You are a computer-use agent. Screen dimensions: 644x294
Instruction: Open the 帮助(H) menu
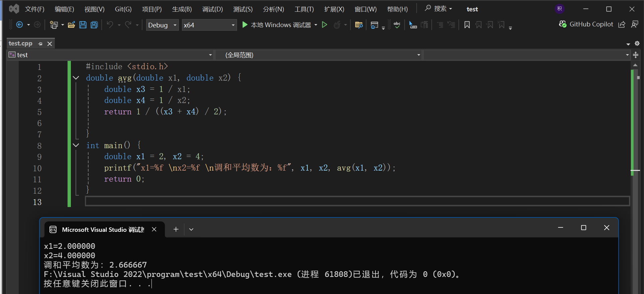coord(397,9)
